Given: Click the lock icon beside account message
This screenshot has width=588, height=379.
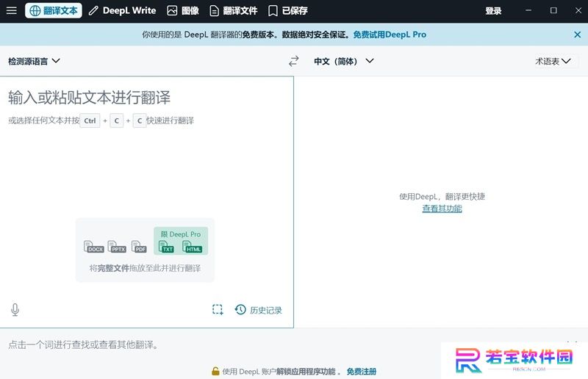Looking at the screenshot, I should [x=215, y=371].
